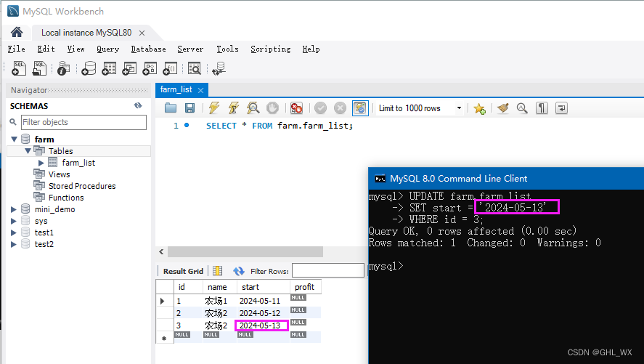
Task: Create a new SQL tab icon
Action: [18, 68]
